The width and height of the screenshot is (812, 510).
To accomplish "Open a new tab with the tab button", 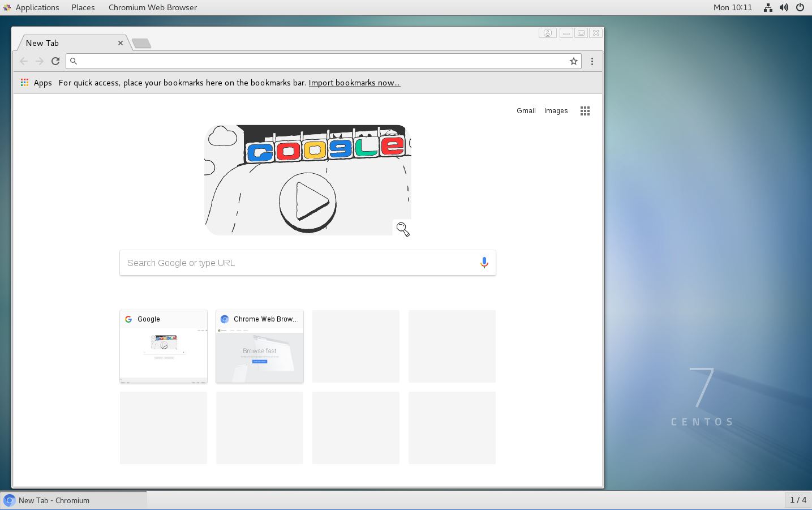I will (141, 43).
